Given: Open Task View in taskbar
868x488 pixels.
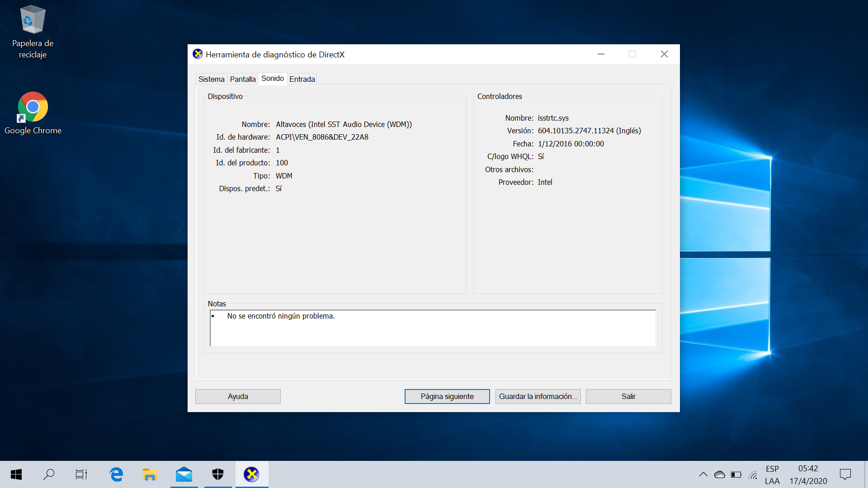Looking at the screenshot, I should click(x=81, y=474).
